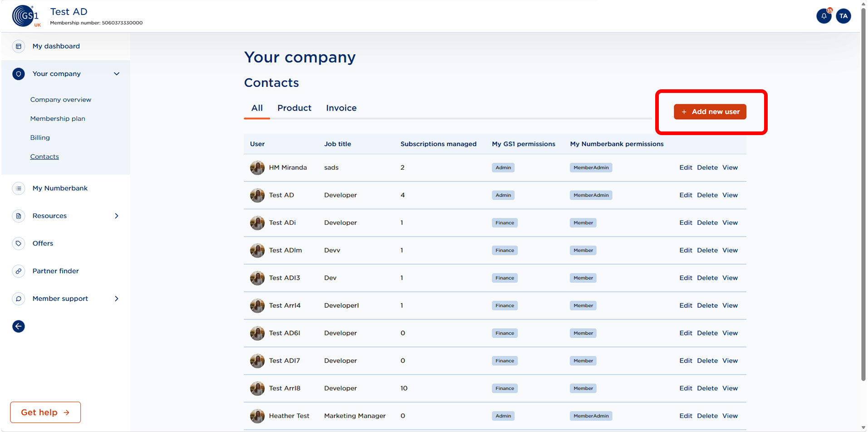
Task: Click the Get help button
Action: point(45,412)
